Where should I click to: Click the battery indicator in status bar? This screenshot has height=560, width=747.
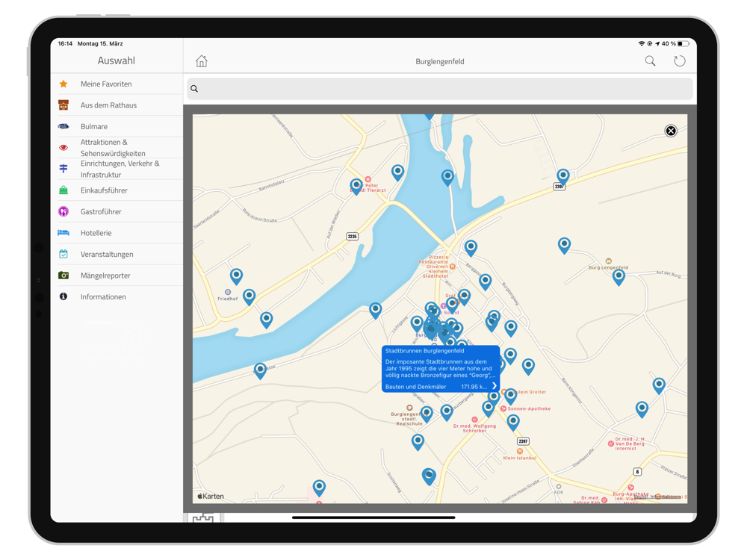[x=684, y=43]
